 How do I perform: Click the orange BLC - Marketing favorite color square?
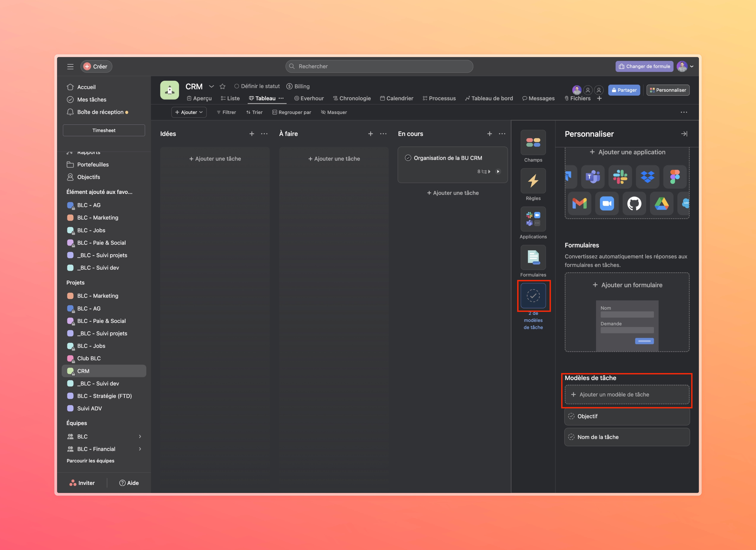(70, 218)
